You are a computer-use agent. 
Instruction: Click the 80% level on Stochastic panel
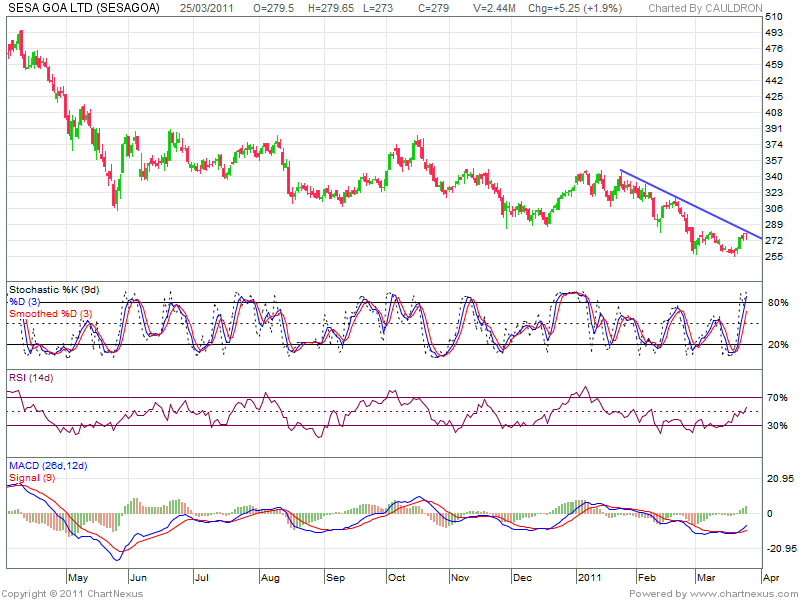pyautogui.click(x=776, y=302)
